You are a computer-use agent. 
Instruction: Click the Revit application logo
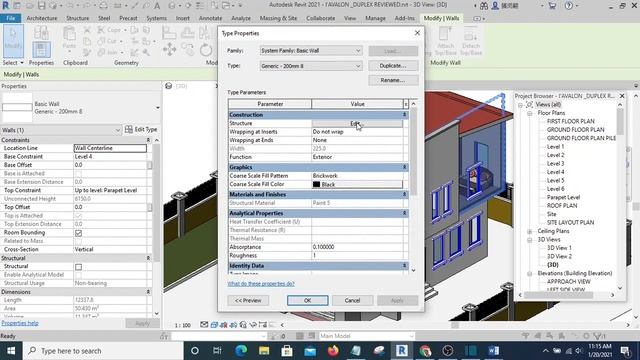click(6, 6)
